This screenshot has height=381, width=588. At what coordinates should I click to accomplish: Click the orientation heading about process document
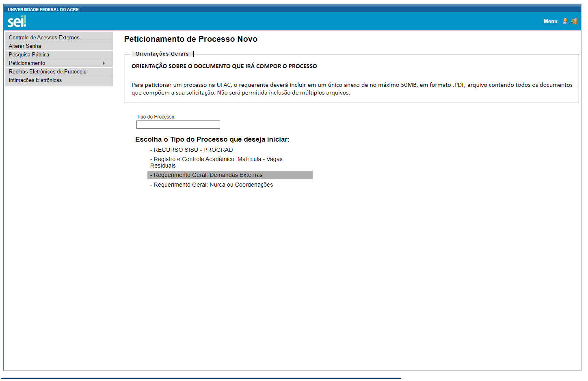(x=224, y=66)
